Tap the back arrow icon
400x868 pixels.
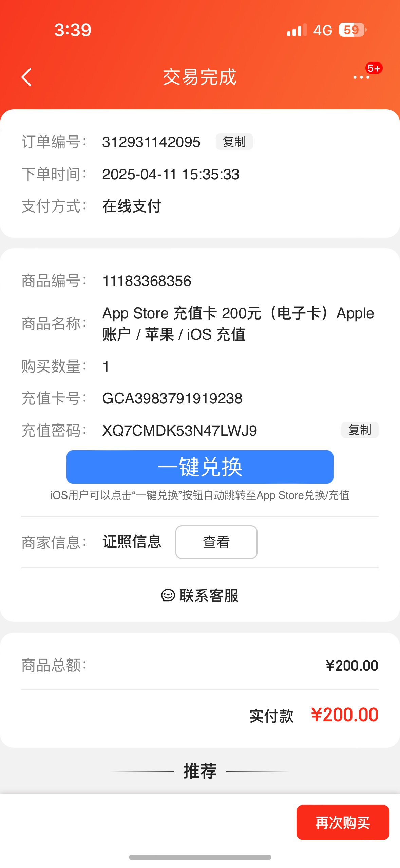pos(26,77)
